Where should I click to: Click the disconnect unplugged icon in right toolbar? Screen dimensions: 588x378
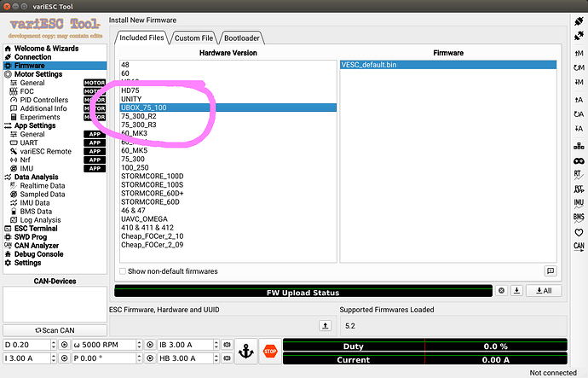coord(579,36)
